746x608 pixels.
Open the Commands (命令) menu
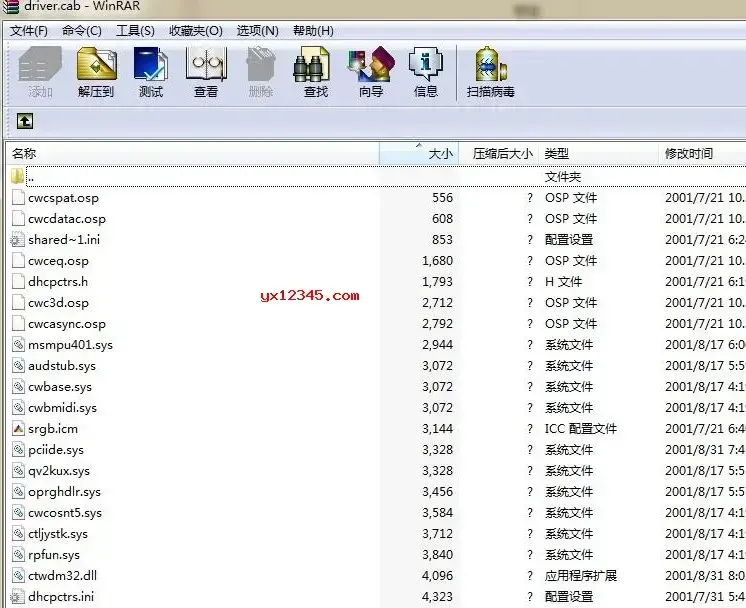(81, 31)
